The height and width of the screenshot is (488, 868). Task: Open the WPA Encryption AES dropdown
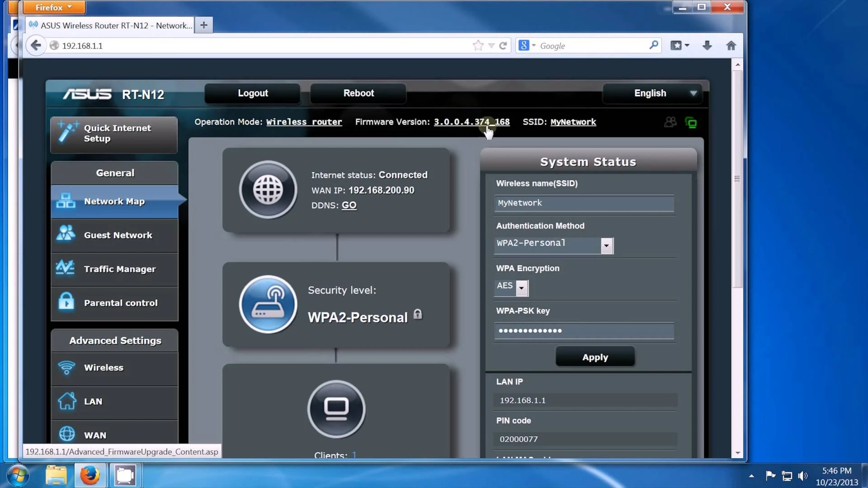coord(521,288)
